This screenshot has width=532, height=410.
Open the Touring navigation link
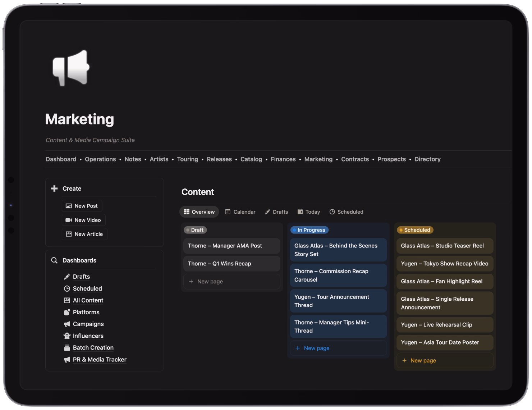click(x=188, y=159)
